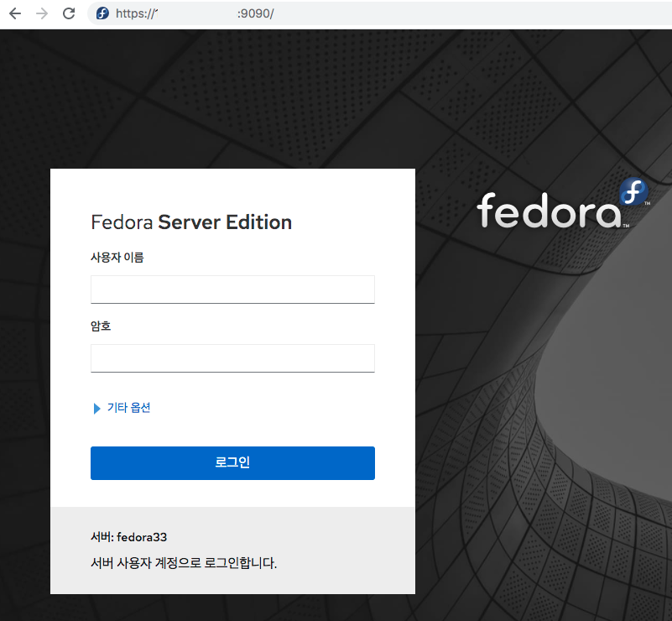
Task: Reload the current page
Action: pos(69,13)
